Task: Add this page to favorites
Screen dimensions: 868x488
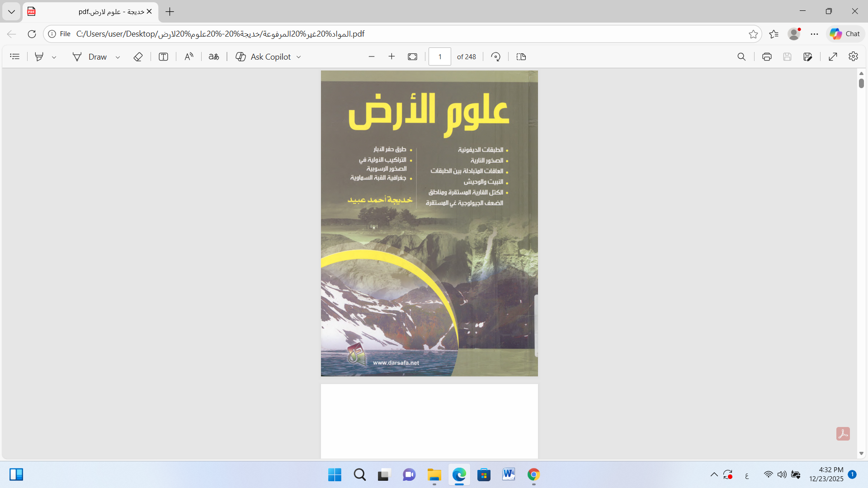Action: click(x=753, y=34)
